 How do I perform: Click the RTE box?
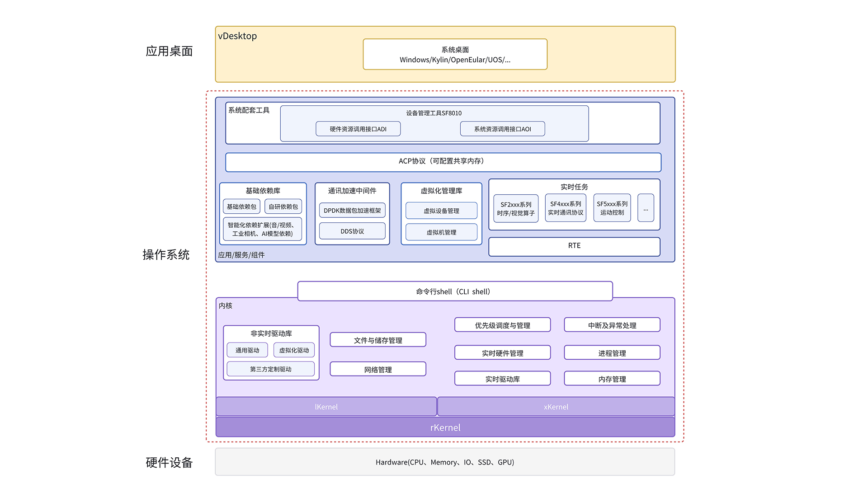pyautogui.click(x=574, y=246)
